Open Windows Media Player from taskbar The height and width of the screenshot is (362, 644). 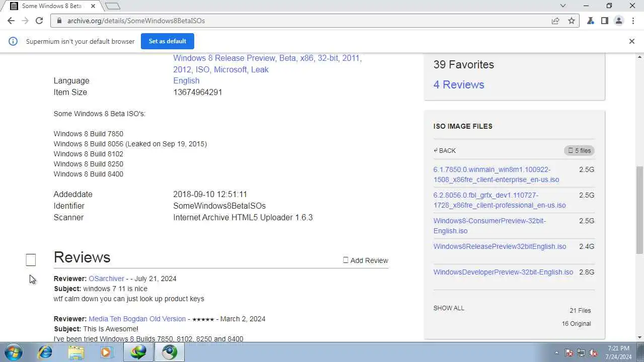tap(106, 352)
